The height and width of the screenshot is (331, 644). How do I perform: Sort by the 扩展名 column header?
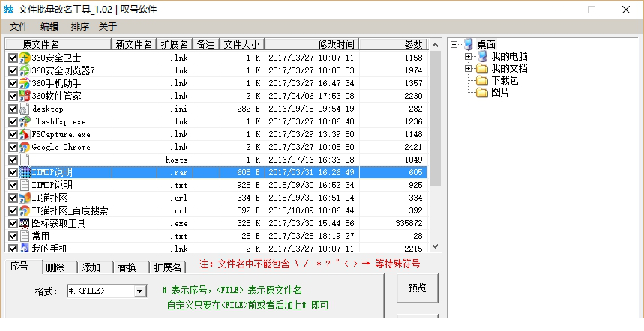tap(175, 44)
